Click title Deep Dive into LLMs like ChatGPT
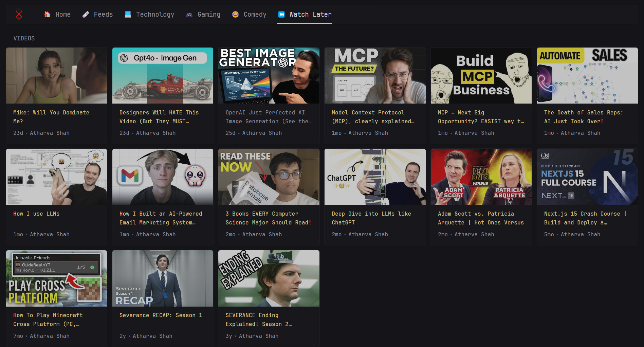This screenshot has height=347, width=644. pyautogui.click(x=371, y=218)
